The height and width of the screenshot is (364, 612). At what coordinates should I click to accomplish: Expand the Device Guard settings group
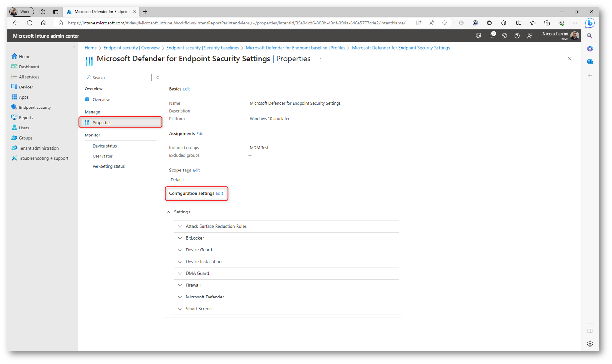[x=180, y=250]
